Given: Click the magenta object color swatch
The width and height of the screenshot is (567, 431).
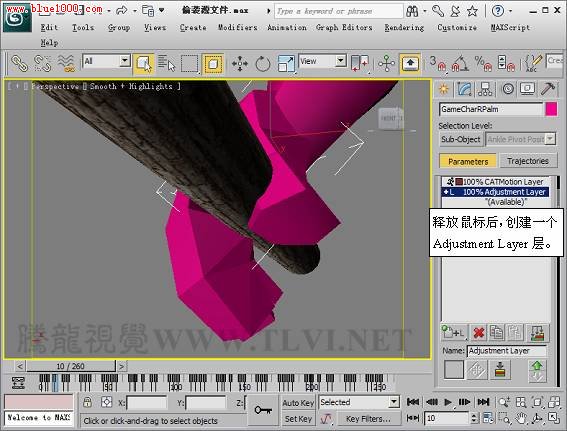Looking at the screenshot, I should click(551, 109).
